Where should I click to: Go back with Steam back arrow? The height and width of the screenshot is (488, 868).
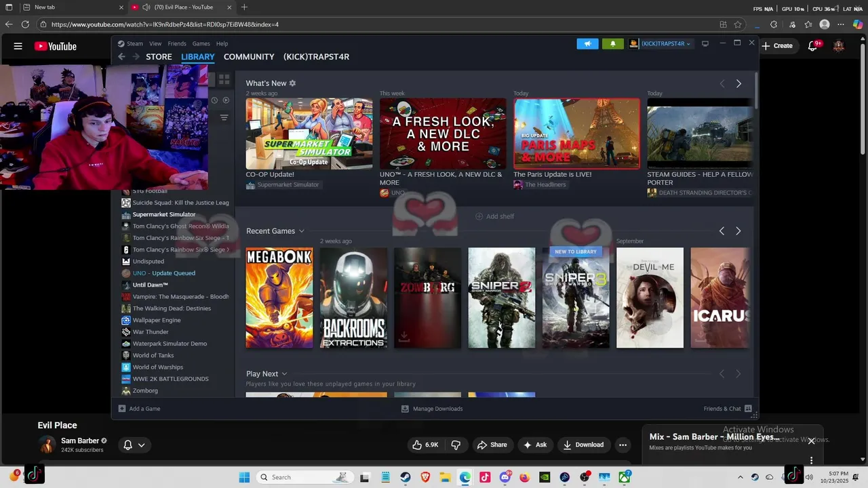(121, 57)
